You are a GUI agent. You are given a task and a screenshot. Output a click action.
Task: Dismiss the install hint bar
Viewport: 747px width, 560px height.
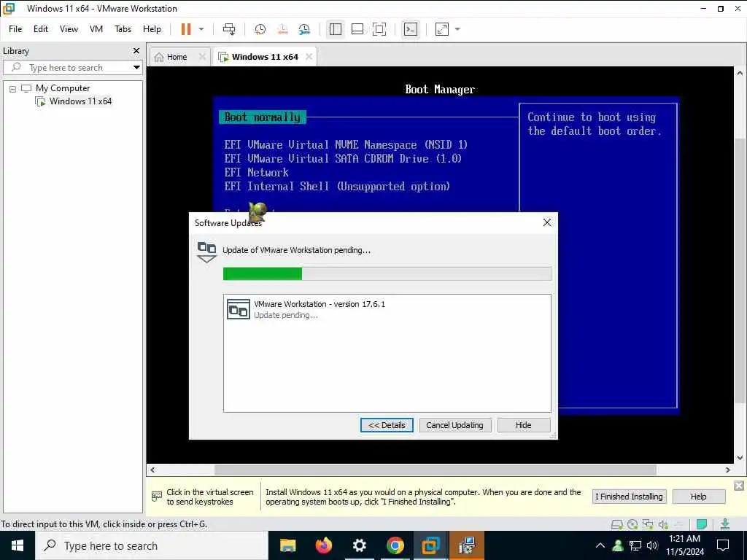pos(739,486)
